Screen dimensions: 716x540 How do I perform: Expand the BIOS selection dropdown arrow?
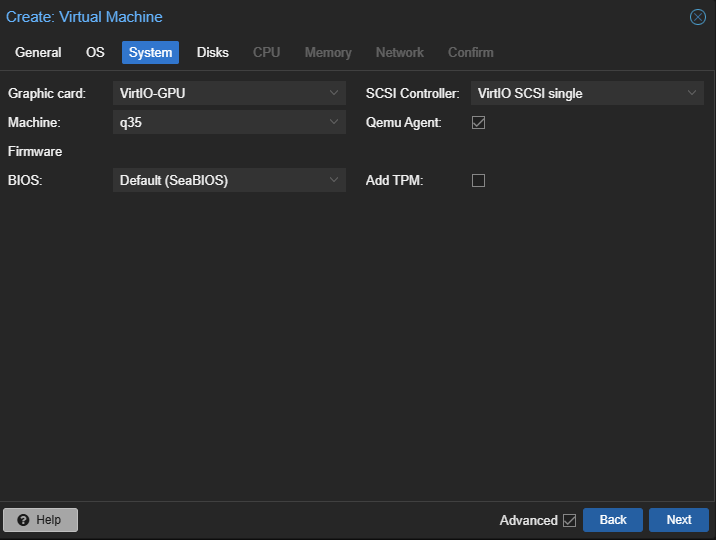[x=334, y=180]
